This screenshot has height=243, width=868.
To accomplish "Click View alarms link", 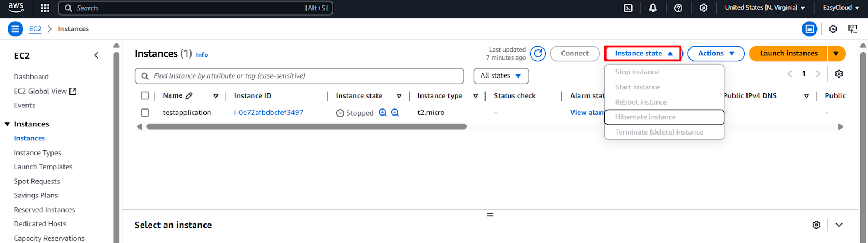I will (587, 112).
